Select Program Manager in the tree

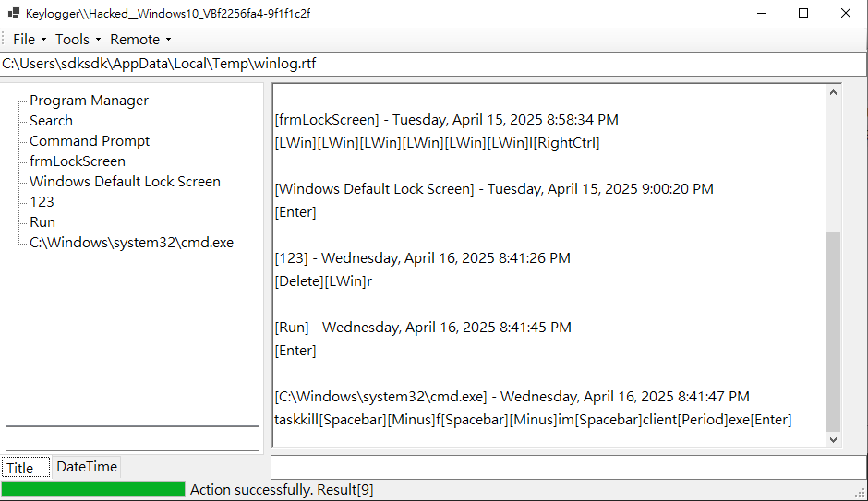[x=90, y=101]
